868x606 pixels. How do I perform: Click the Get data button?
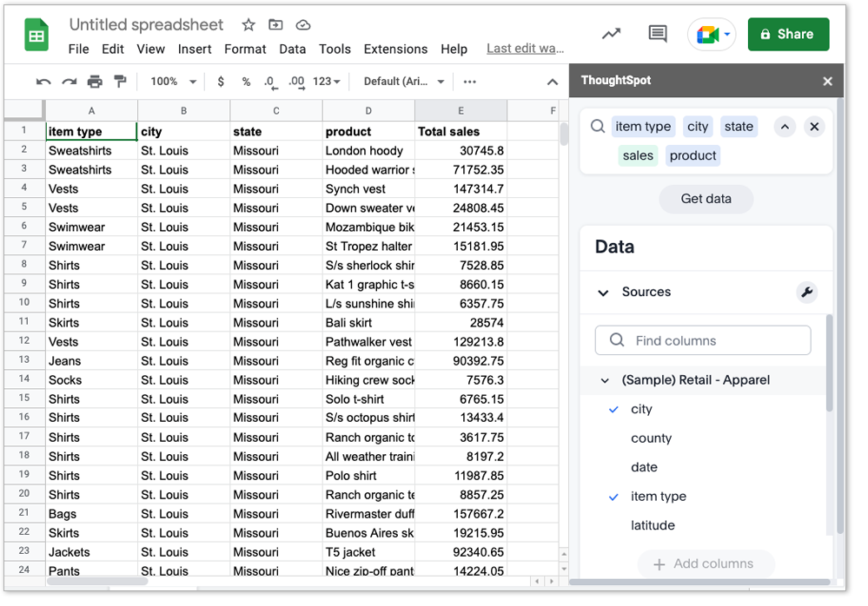(706, 198)
